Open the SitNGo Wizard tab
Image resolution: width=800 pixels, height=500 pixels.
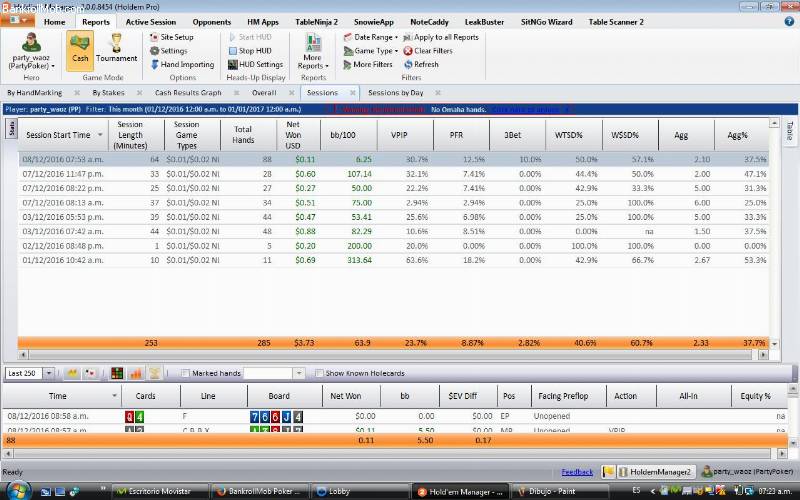point(546,22)
